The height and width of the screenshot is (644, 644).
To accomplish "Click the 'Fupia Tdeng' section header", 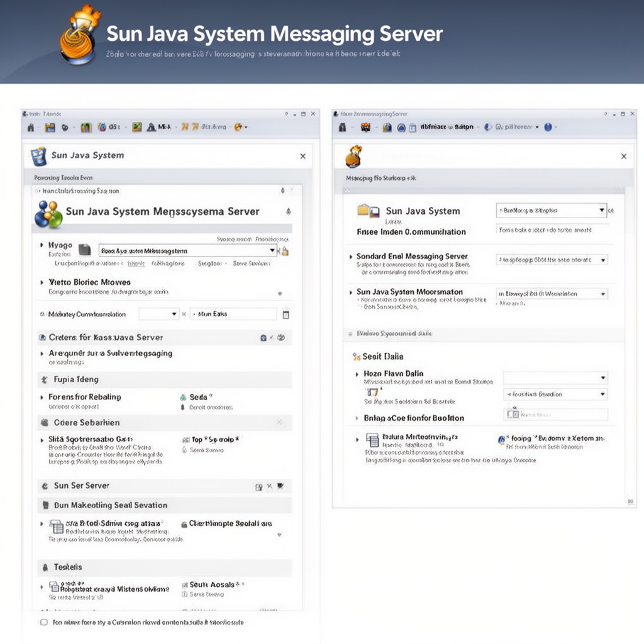I will pos(164,380).
